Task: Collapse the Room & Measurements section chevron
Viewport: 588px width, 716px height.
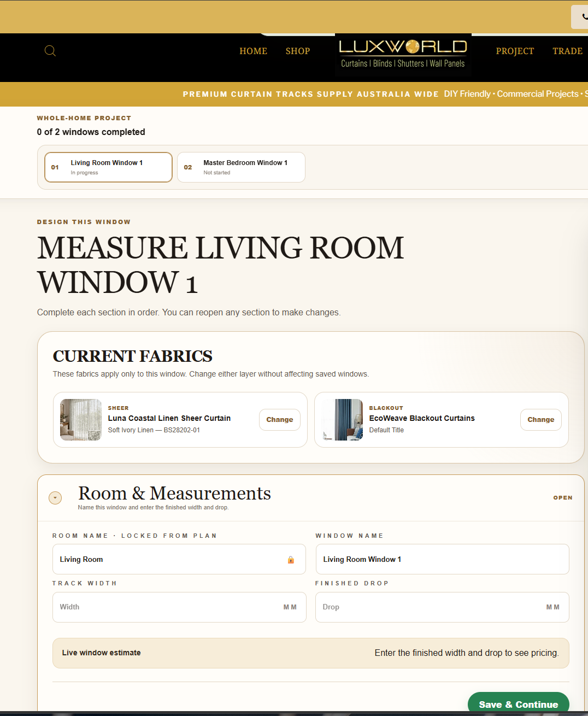Action: pos(55,498)
